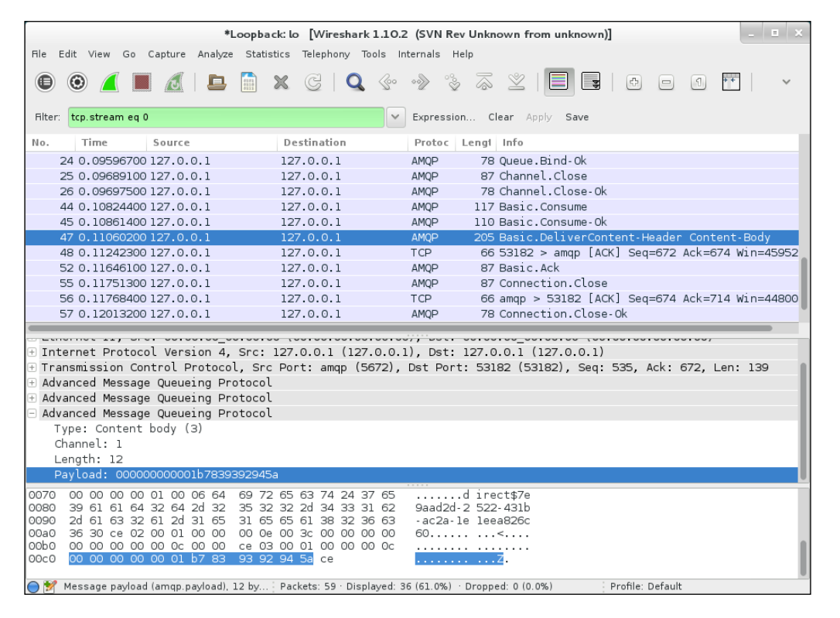The image size is (840, 618).
Task: Expand the second Advanced Message Queueing Protocol
Action: click(32, 398)
